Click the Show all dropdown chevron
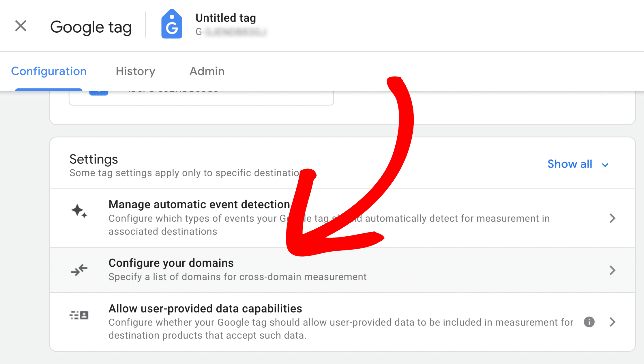 (605, 165)
